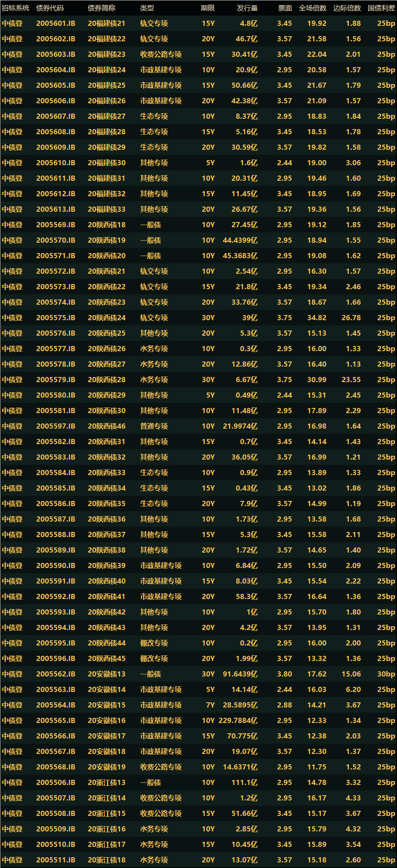This screenshot has height=868, width=397.
Task: Click issue amount 21.9974亿
Action: (240, 426)
